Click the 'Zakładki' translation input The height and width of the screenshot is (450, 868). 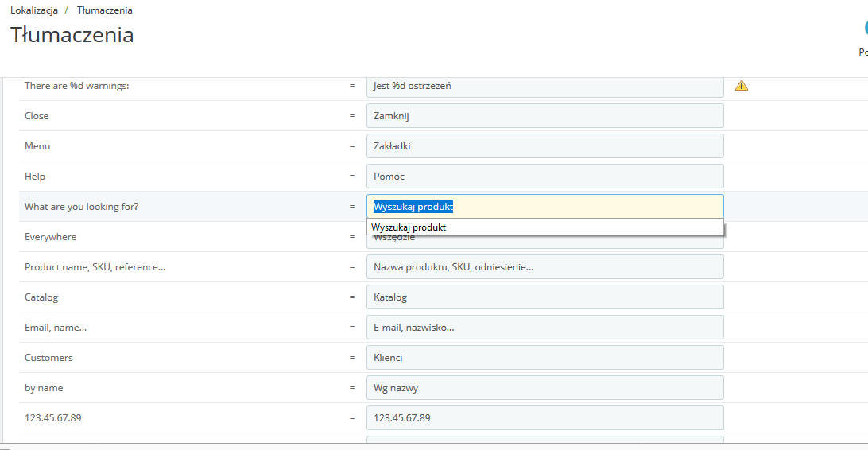tap(544, 146)
